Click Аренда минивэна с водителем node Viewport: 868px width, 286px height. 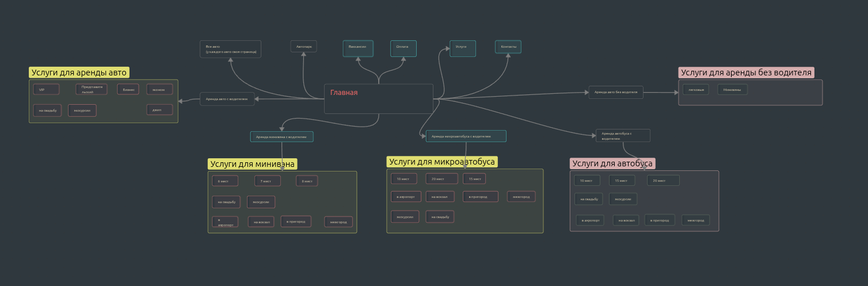click(x=281, y=137)
